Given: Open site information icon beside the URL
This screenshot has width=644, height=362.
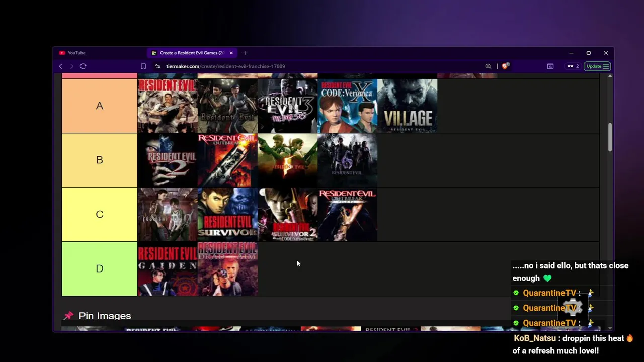Looking at the screenshot, I should [x=157, y=66].
